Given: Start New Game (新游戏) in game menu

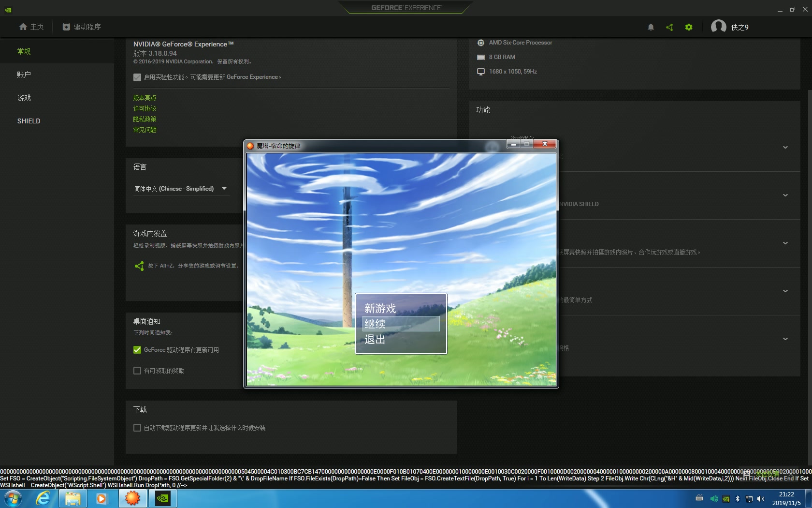Looking at the screenshot, I should click(401, 308).
